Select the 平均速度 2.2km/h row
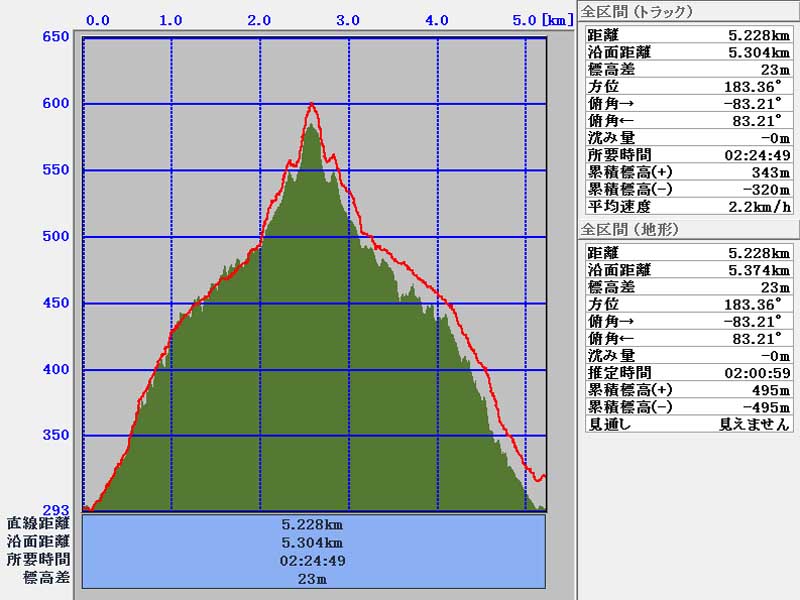 coord(688,206)
